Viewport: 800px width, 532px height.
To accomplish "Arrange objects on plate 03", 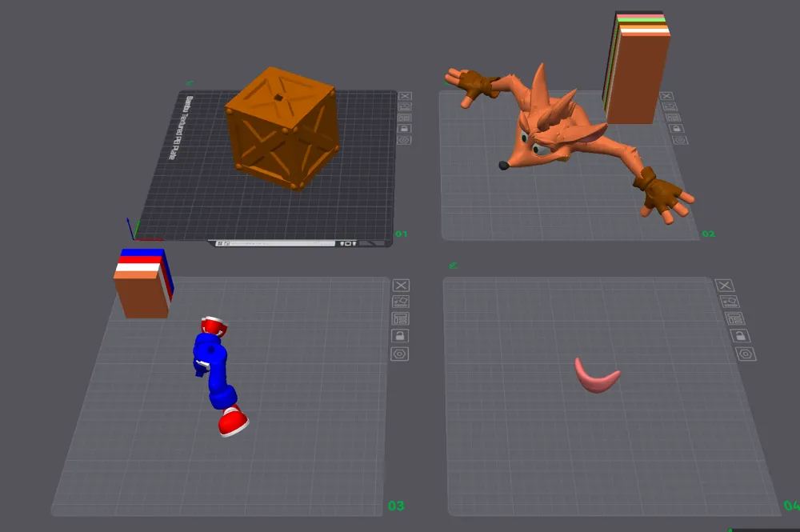I will [401, 318].
